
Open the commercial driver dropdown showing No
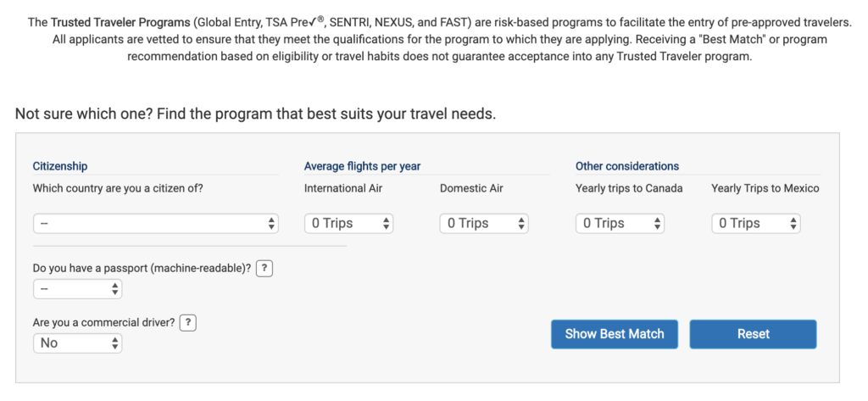pos(77,343)
